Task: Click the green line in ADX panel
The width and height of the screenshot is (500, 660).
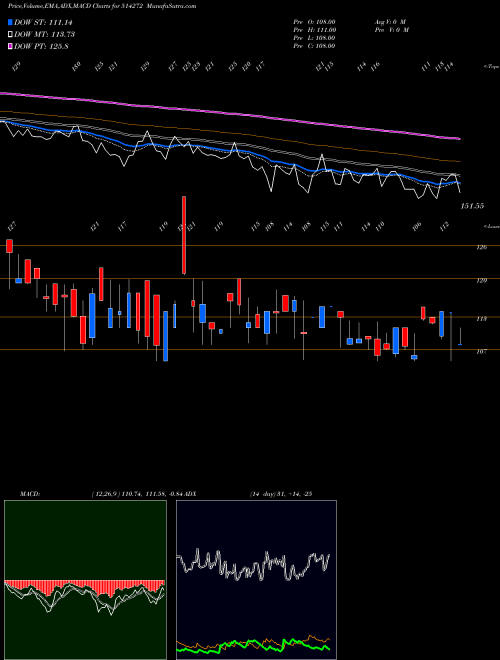Action: (x=253, y=646)
